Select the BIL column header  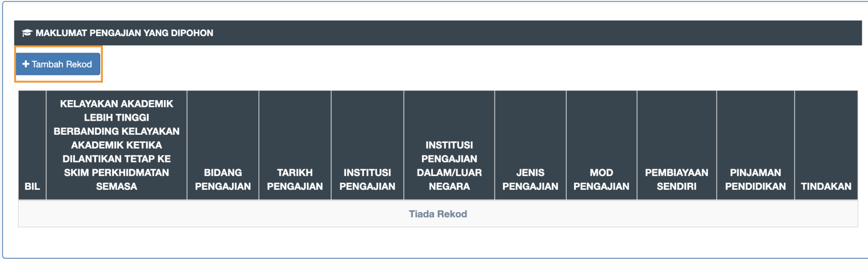32,186
